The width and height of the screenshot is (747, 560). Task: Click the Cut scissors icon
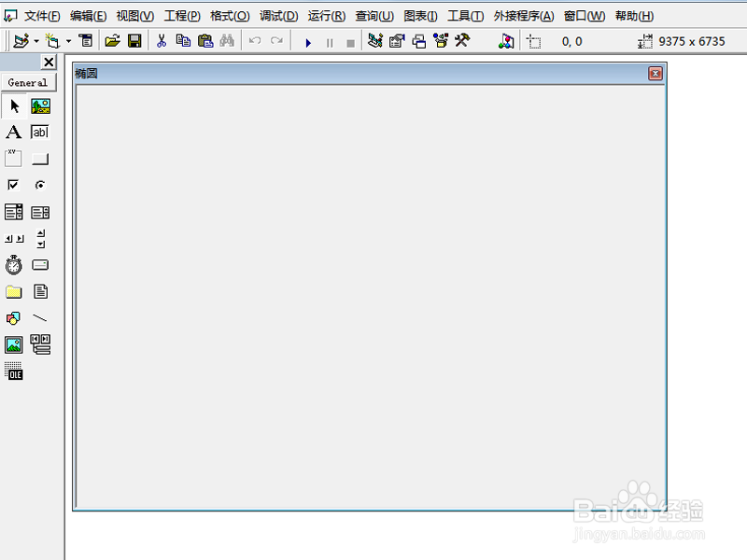pyautogui.click(x=162, y=41)
